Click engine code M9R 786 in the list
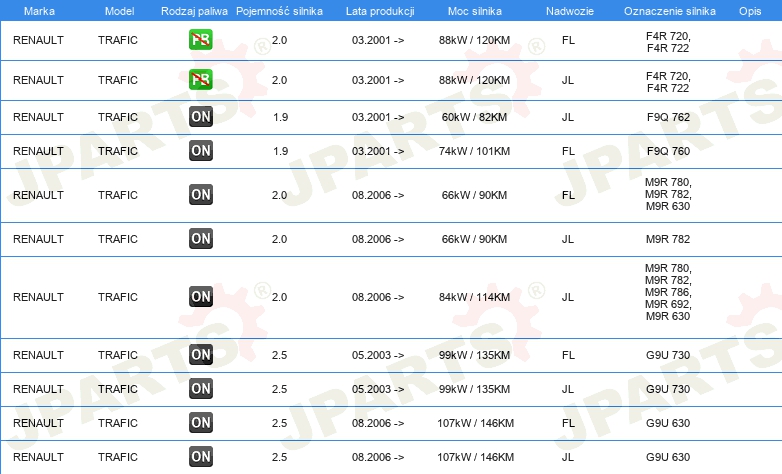 (668, 292)
